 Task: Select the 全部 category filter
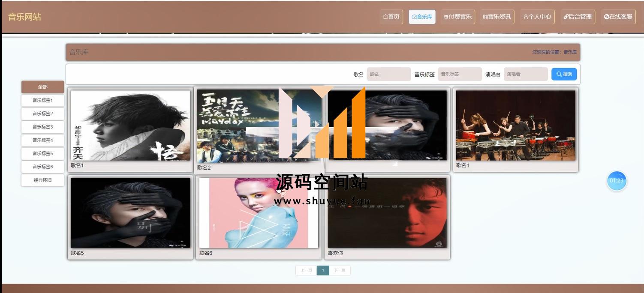42,87
